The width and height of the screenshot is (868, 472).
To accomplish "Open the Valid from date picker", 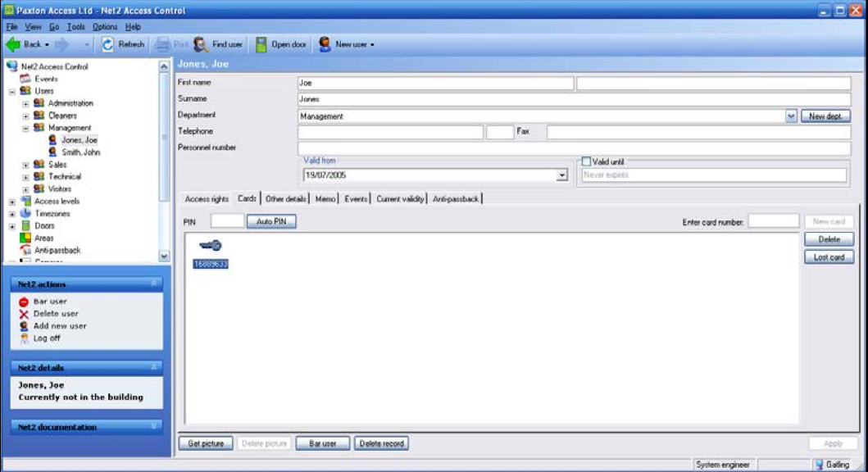I will point(562,173).
